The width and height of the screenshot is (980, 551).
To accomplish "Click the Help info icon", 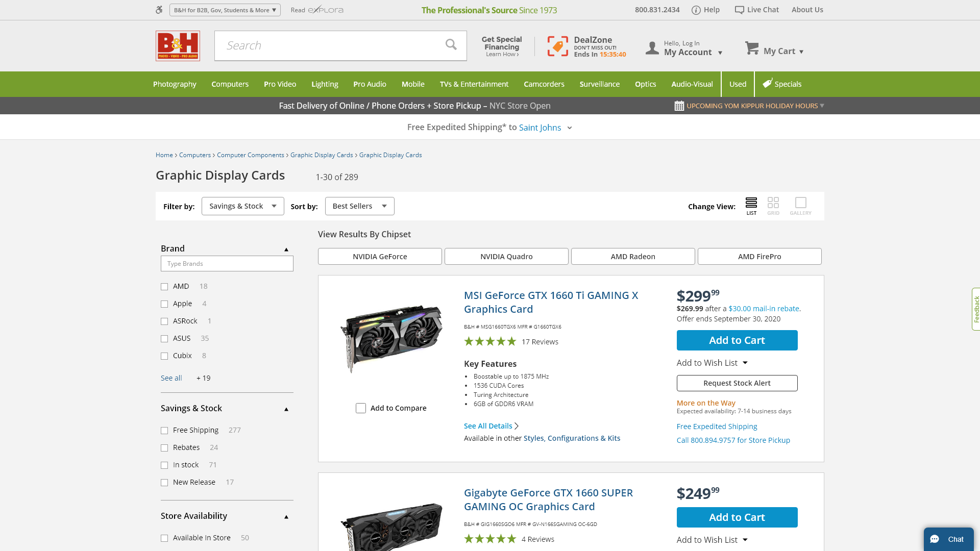I will 696,10.
